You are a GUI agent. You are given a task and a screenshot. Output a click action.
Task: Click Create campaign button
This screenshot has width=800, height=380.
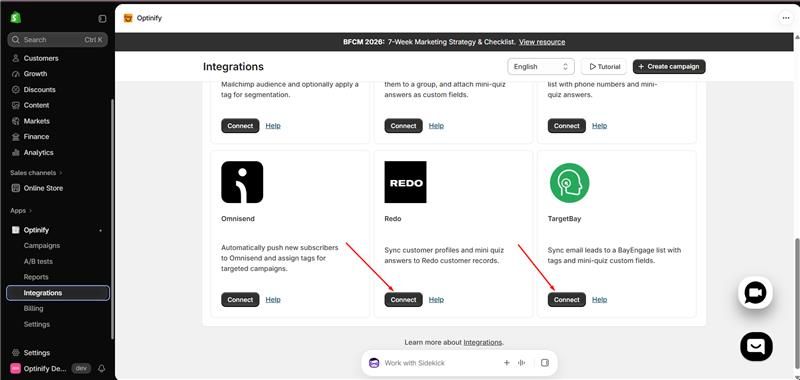(x=669, y=67)
